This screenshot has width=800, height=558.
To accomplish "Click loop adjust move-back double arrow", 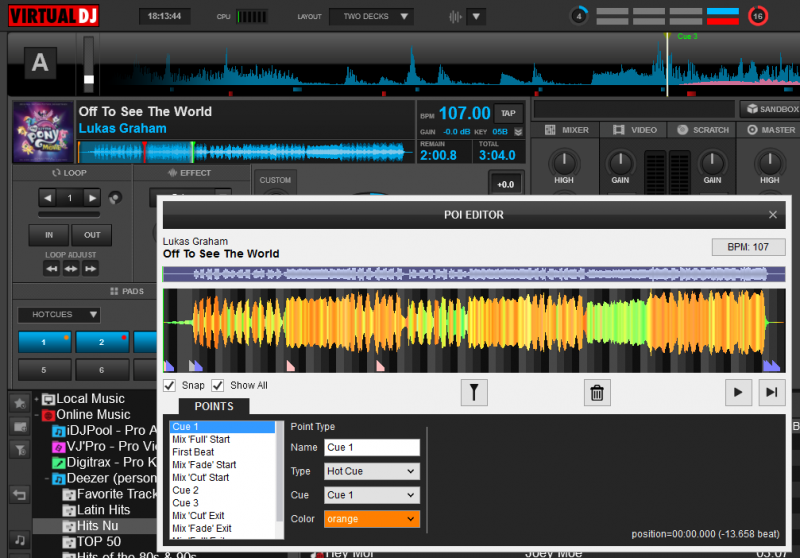I will pos(52,269).
